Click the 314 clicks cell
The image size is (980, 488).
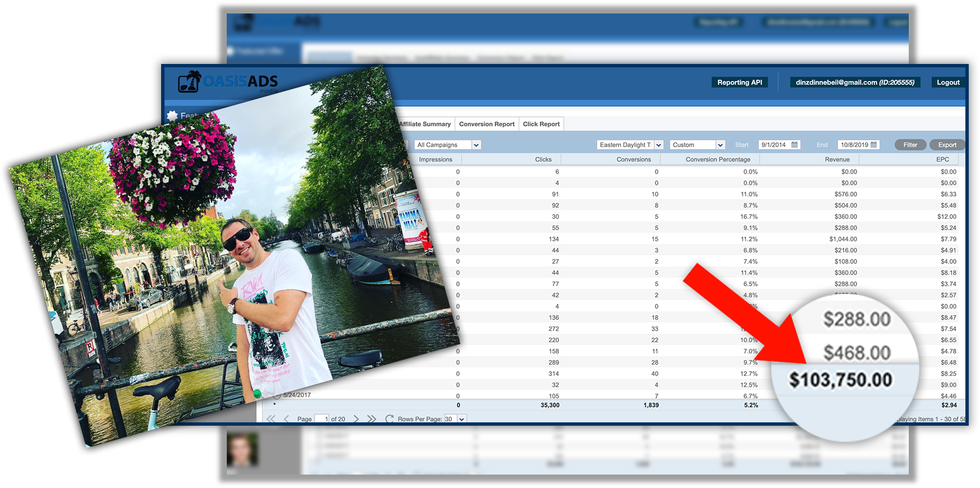(x=554, y=374)
